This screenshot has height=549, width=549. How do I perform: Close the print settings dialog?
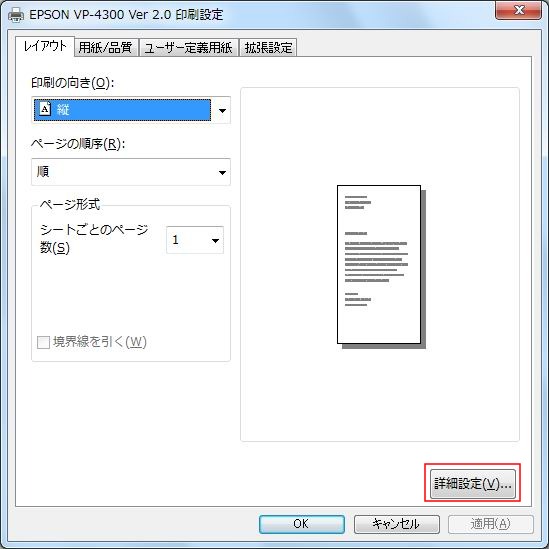click(519, 10)
